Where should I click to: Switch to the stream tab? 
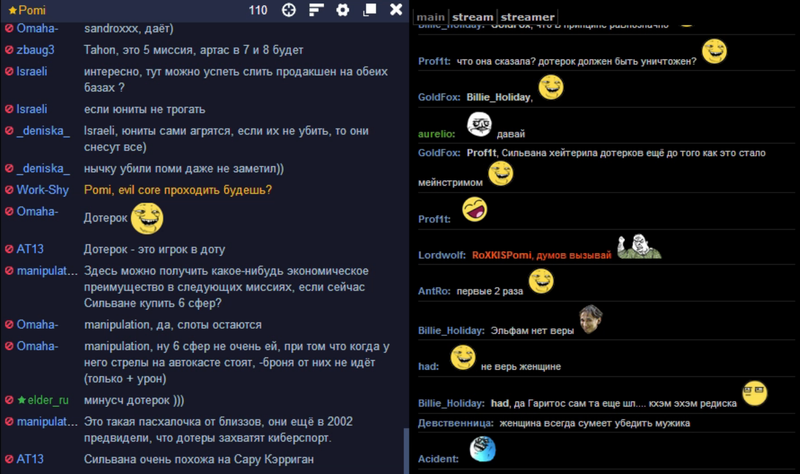[x=472, y=17]
